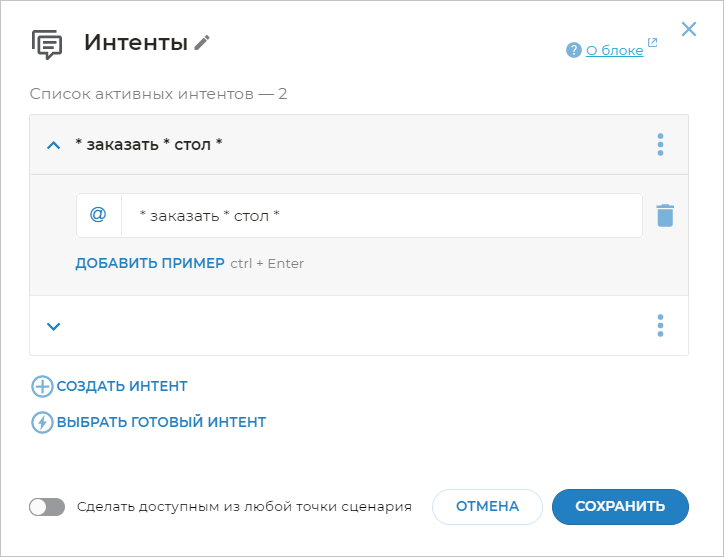
Task: Expand the second unnamed intent chevron
Action: [54, 326]
